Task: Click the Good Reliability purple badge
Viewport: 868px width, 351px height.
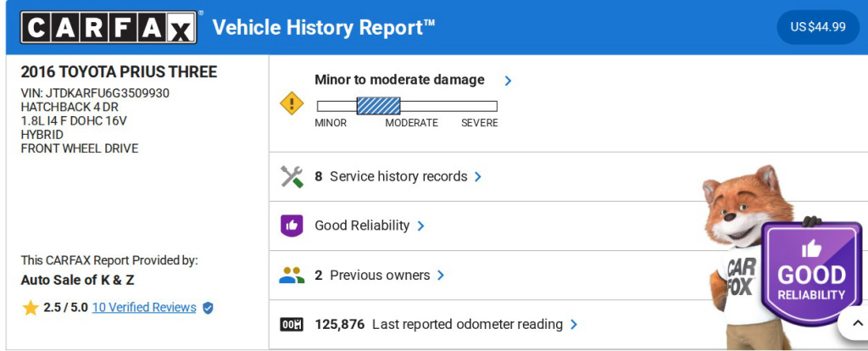Action: point(811,275)
